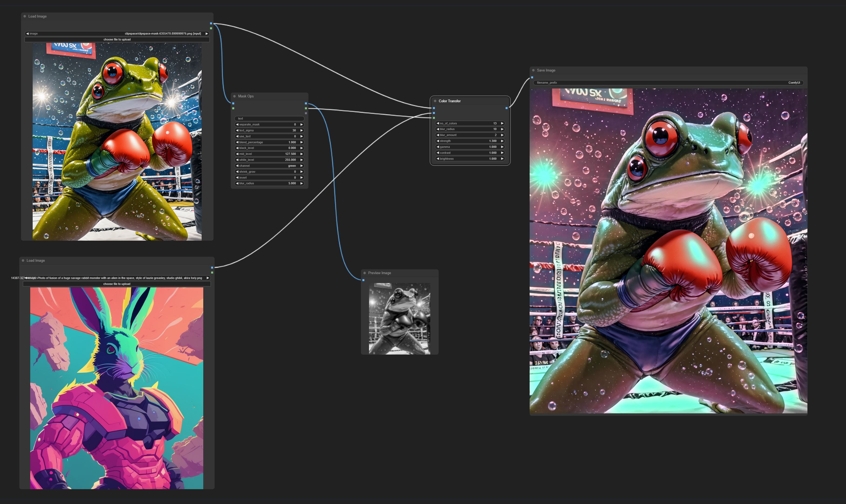The width and height of the screenshot is (846, 504).
Task: Collapse the Color Transfer node via its title dot
Action: pyautogui.click(x=435, y=101)
